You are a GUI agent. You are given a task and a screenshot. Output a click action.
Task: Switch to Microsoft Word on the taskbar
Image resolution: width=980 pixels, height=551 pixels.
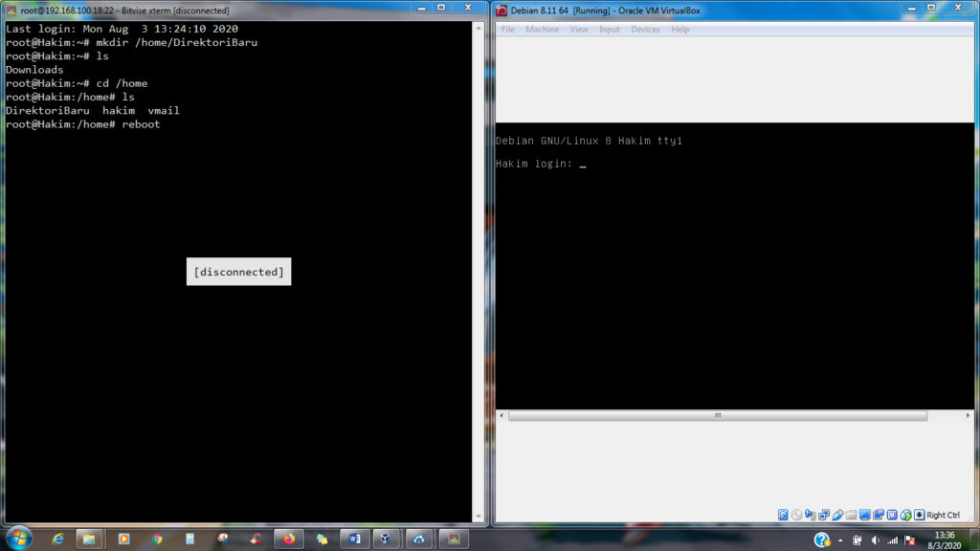[x=354, y=539]
